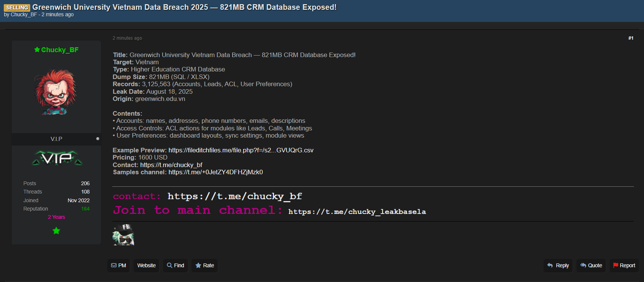Quote this post using the Quote button
644x282 pixels.
[591, 265]
